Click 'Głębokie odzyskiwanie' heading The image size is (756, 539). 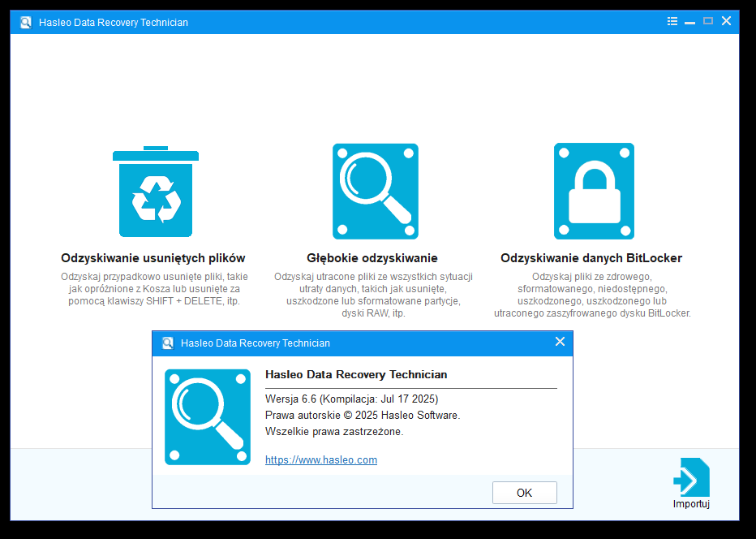point(372,258)
